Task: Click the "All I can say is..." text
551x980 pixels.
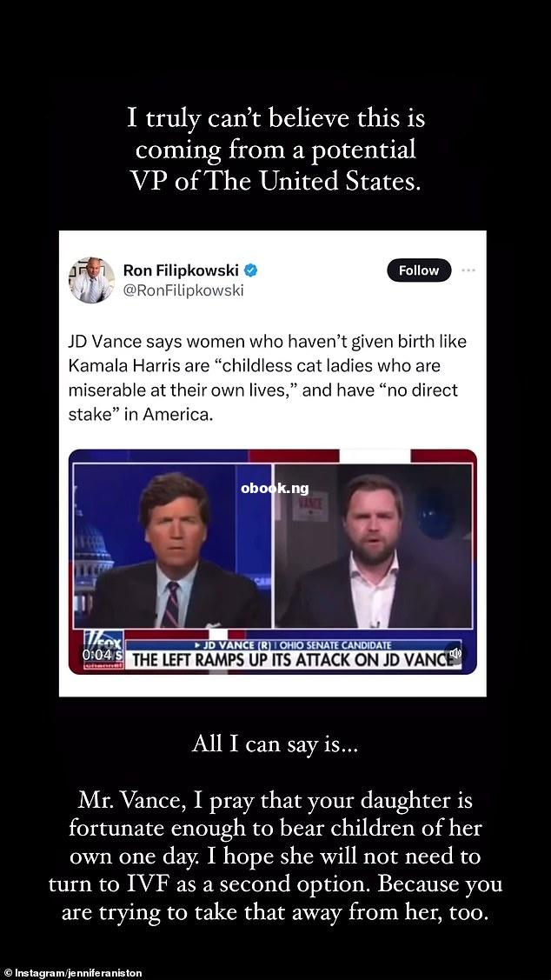Action: (x=275, y=744)
